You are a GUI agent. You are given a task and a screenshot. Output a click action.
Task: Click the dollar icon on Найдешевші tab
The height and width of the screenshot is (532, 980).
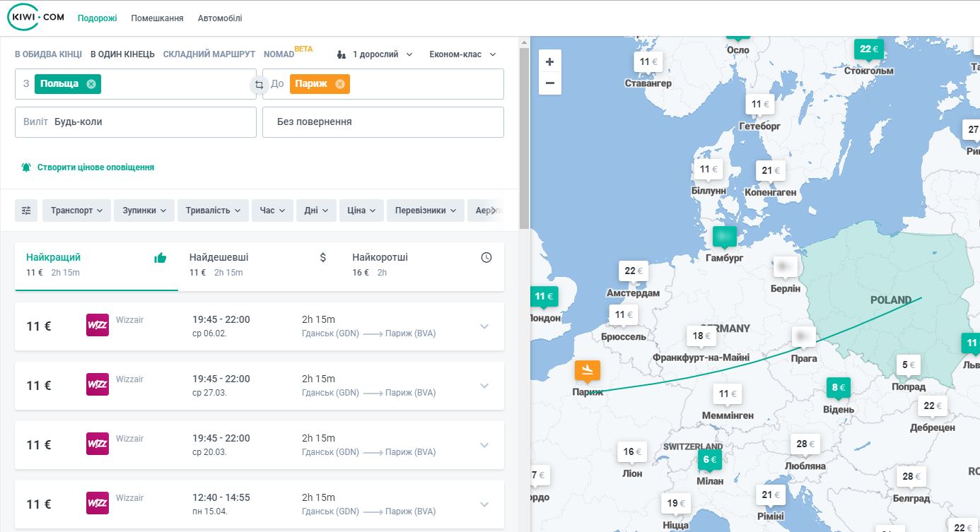323,258
